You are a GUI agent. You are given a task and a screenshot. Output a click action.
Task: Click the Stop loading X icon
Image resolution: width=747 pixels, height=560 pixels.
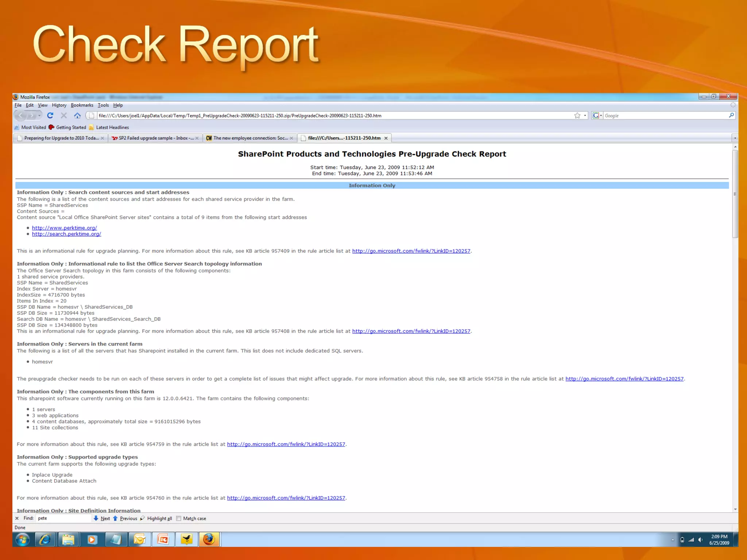(x=64, y=116)
